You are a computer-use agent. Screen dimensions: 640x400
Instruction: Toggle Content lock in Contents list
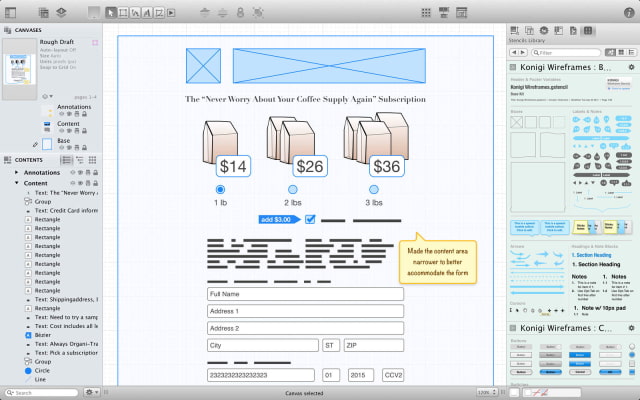click(x=95, y=183)
